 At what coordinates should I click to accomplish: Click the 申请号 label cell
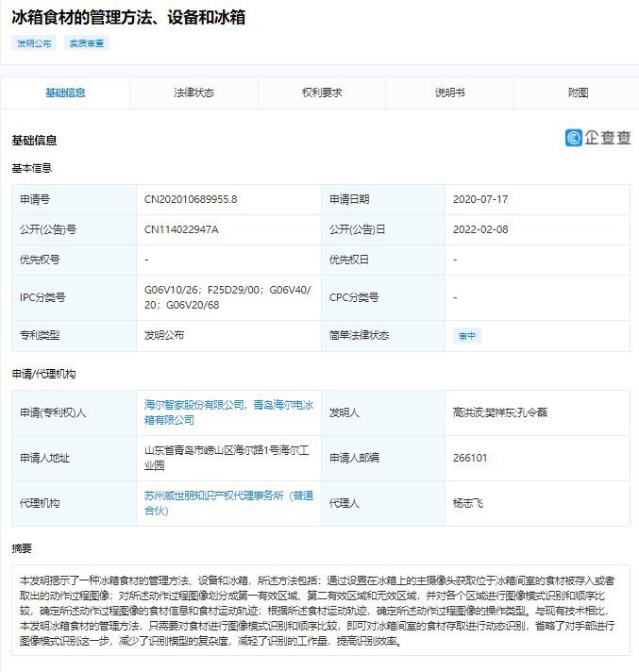click(x=75, y=200)
